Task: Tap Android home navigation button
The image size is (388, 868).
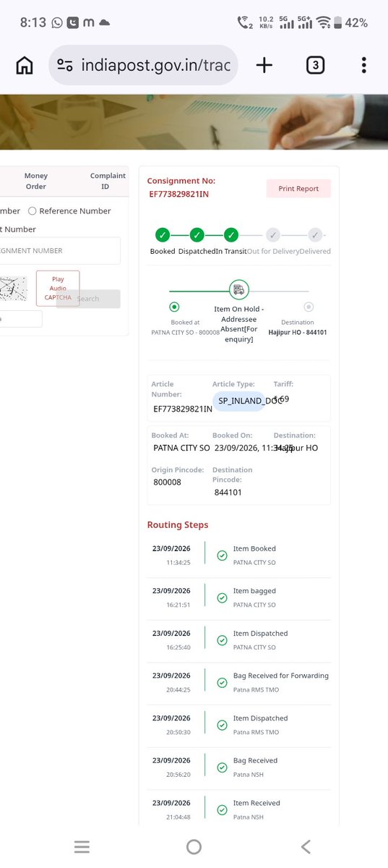Action: click(194, 847)
